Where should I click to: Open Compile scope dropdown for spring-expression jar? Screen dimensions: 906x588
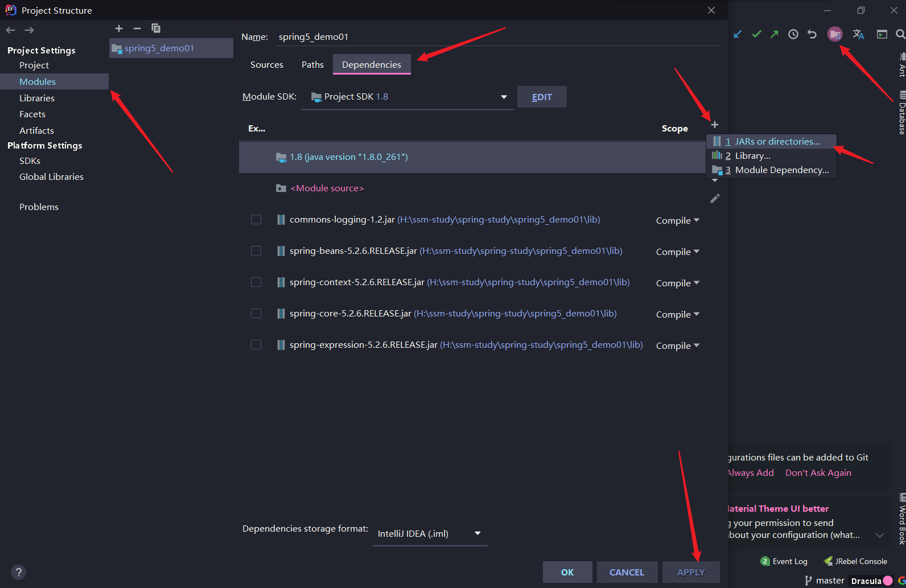(678, 346)
